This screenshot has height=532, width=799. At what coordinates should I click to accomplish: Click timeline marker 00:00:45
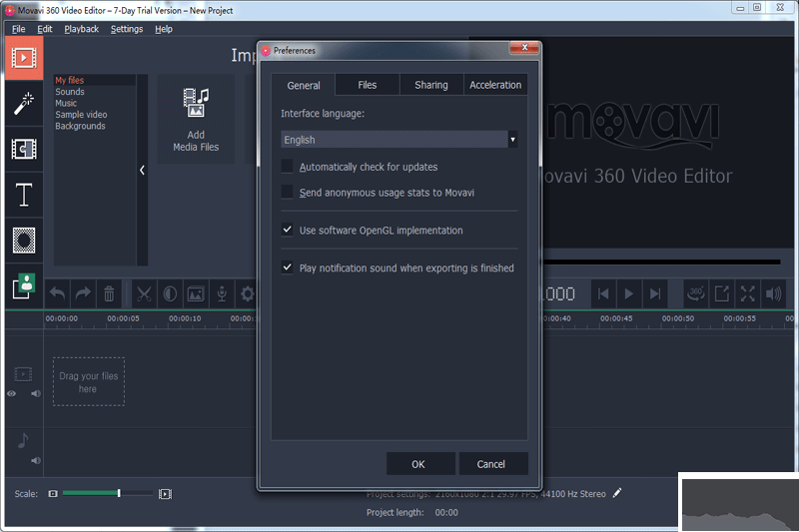pyautogui.click(x=616, y=318)
